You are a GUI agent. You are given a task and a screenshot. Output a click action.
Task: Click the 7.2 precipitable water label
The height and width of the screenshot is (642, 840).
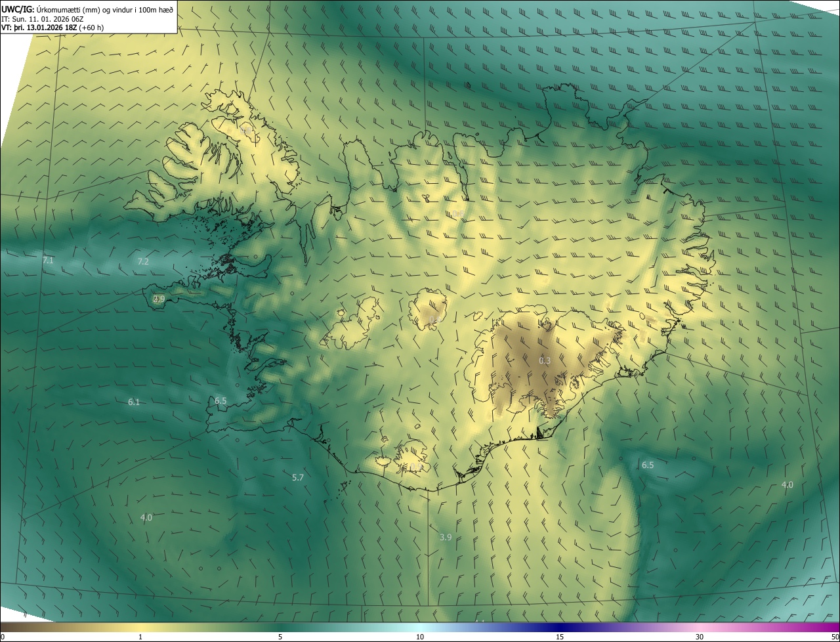click(x=143, y=261)
